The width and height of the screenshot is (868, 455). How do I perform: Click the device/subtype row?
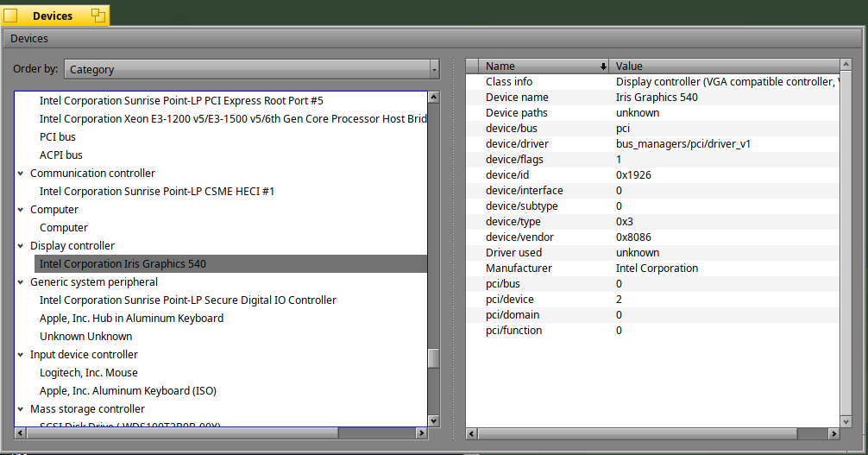652,205
